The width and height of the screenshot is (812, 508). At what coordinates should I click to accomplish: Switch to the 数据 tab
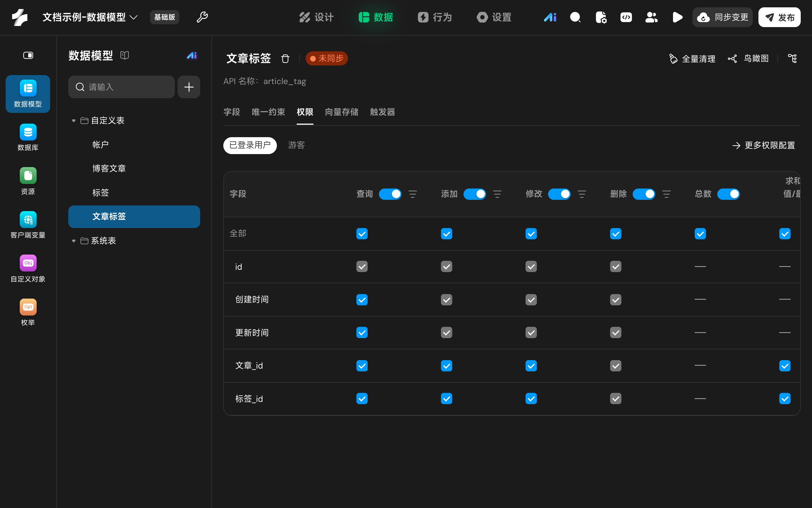[x=376, y=17]
